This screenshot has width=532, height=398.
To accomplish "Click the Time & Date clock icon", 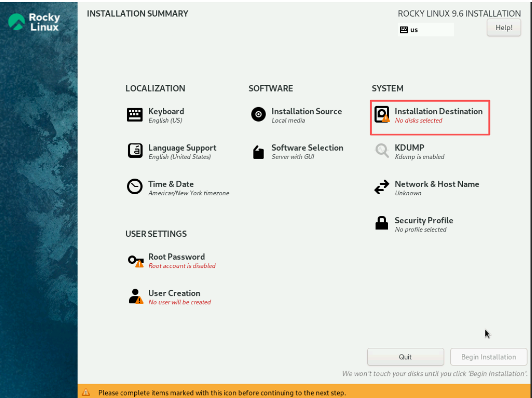I will (x=135, y=187).
